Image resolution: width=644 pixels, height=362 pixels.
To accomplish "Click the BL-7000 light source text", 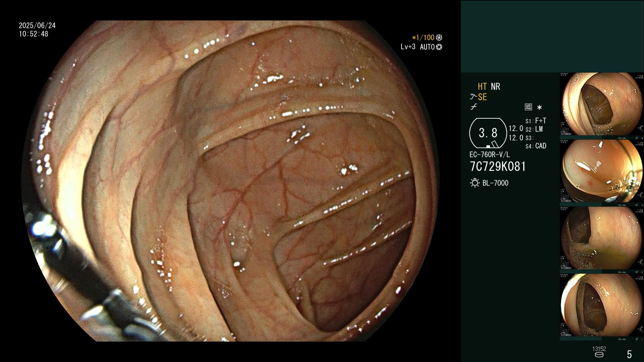I will click(495, 183).
